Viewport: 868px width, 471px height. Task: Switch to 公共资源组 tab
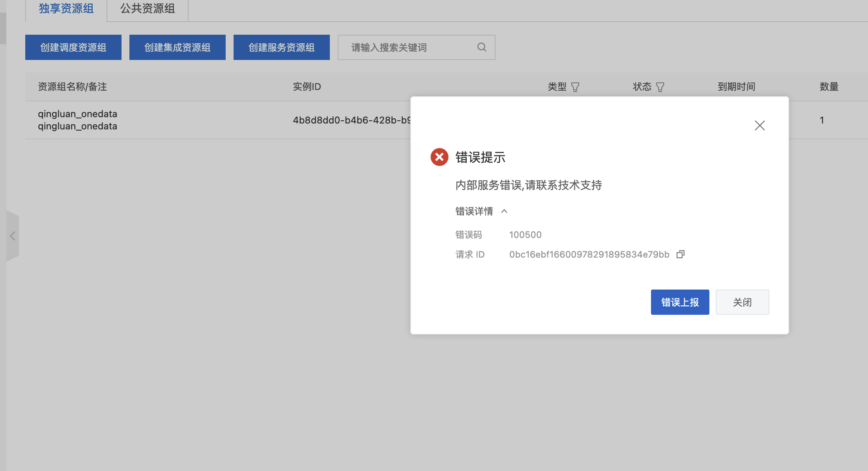[x=148, y=9]
